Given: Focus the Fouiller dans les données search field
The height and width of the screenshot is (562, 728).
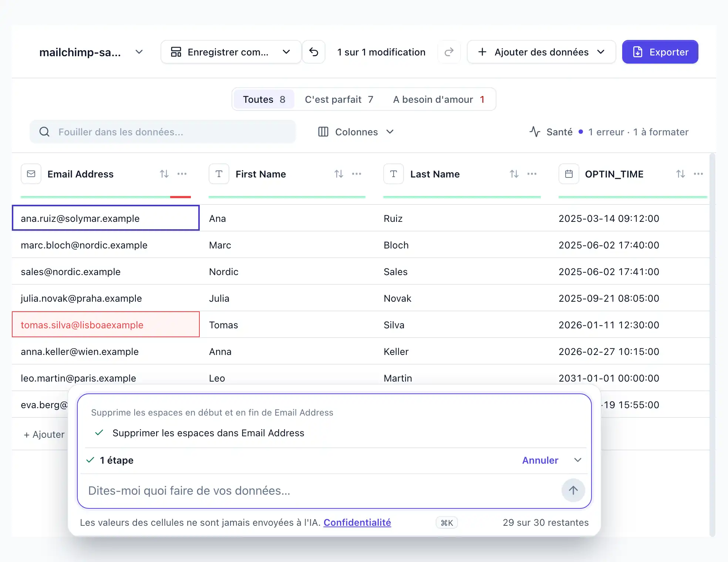Looking at the screenshot, I should click(163, 132).
